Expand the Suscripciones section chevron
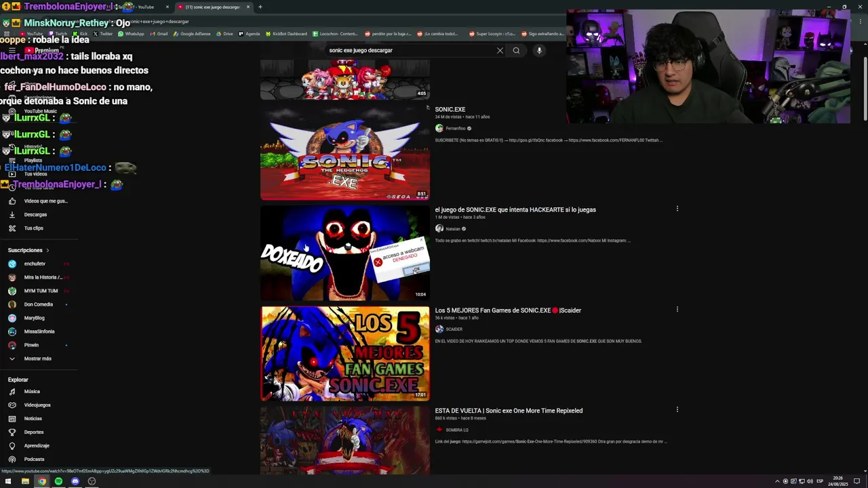The width and height of the screenshot is (868, 488). 47,250
